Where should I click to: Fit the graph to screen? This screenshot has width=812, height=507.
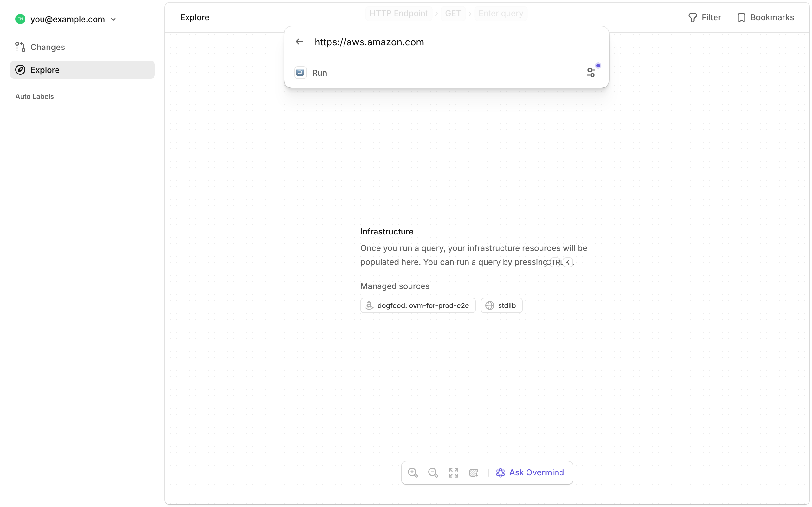453,473
